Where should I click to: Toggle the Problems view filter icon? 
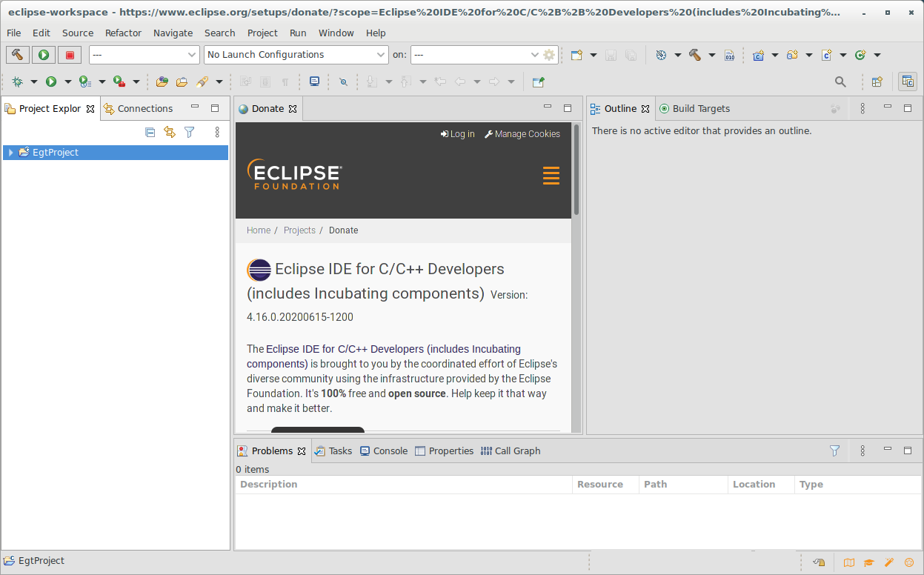point(834,451)
